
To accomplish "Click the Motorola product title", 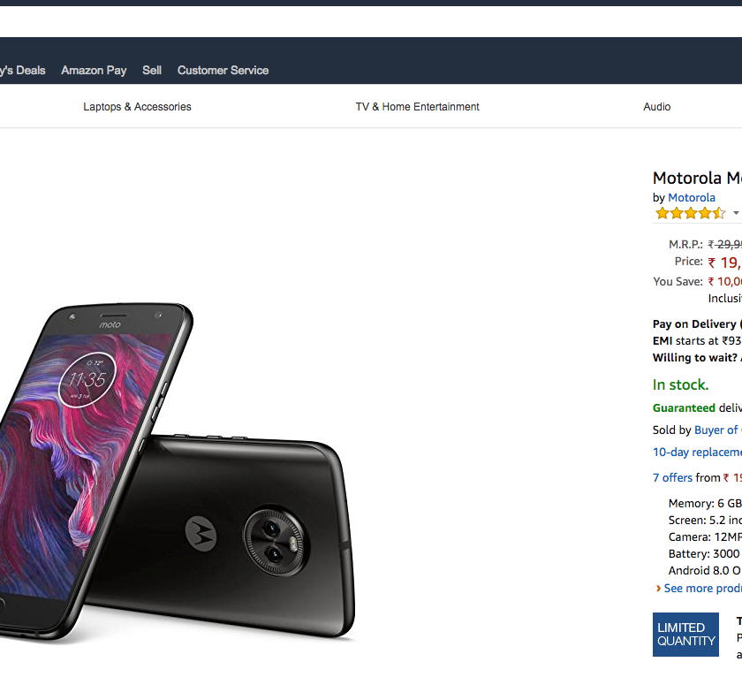I will click(x=697, y=178).
